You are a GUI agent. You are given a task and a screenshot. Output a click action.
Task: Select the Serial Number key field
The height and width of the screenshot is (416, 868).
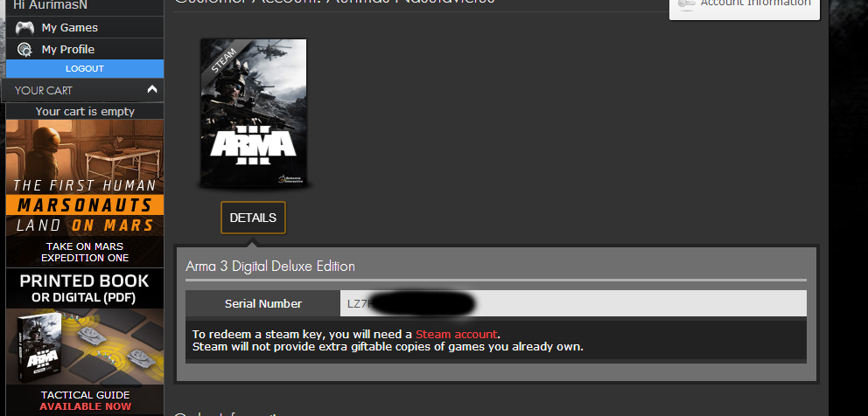tap(573, 303)
